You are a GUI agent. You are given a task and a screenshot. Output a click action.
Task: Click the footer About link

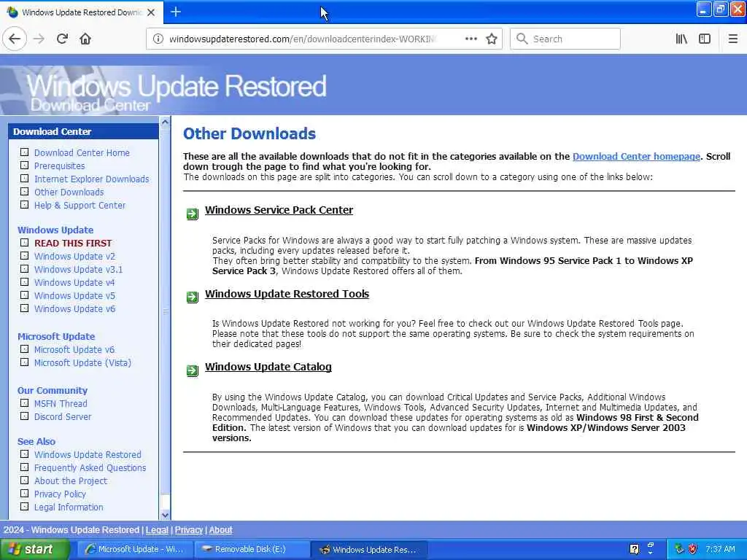pos(220,529)
